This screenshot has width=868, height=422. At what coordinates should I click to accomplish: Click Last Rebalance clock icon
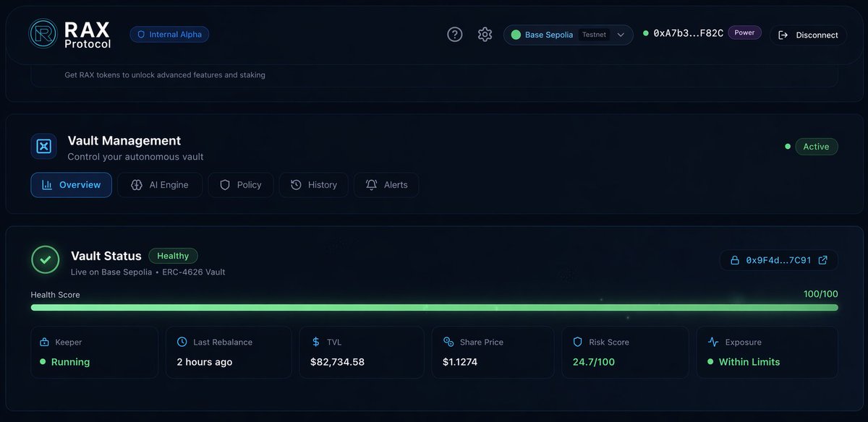[x=182, y=342]
